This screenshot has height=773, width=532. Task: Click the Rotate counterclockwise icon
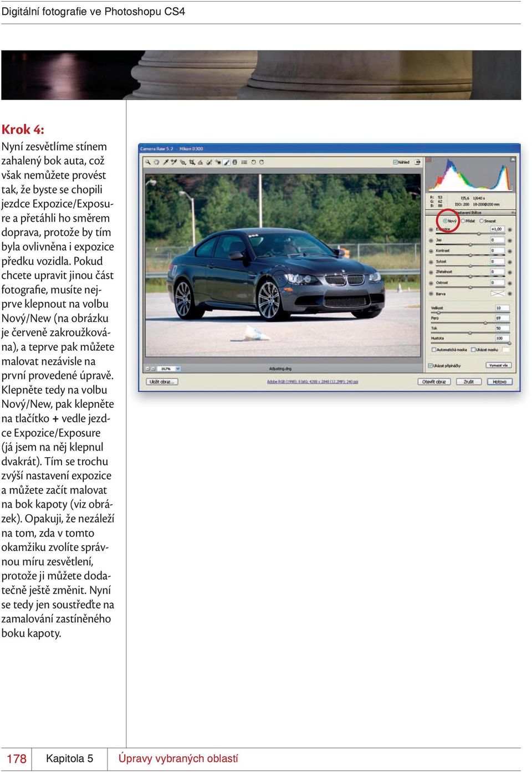click(x=253, y=162)
